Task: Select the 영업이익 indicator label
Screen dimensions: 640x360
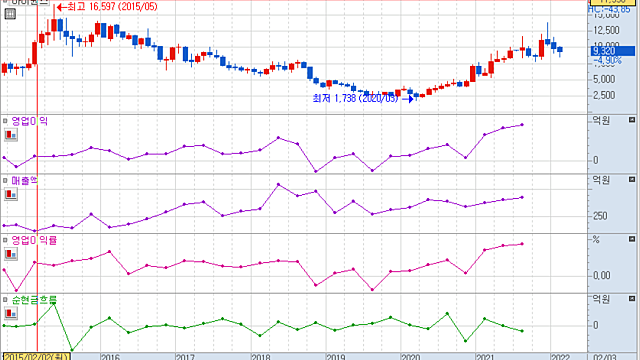Action: point(29,121)
